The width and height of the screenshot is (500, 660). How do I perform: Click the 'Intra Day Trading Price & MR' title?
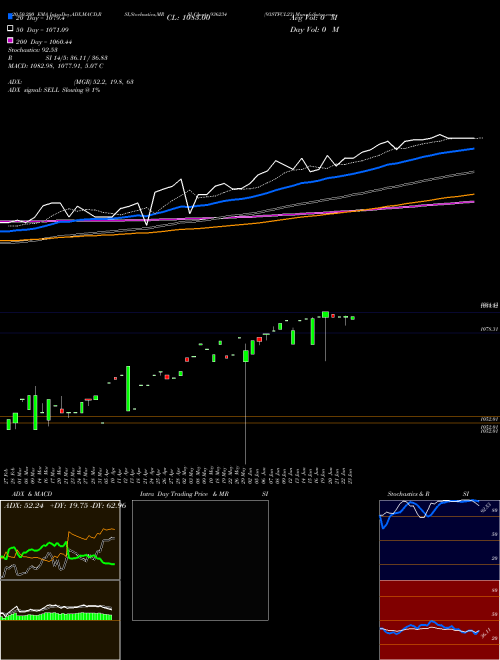coord(184,494)
